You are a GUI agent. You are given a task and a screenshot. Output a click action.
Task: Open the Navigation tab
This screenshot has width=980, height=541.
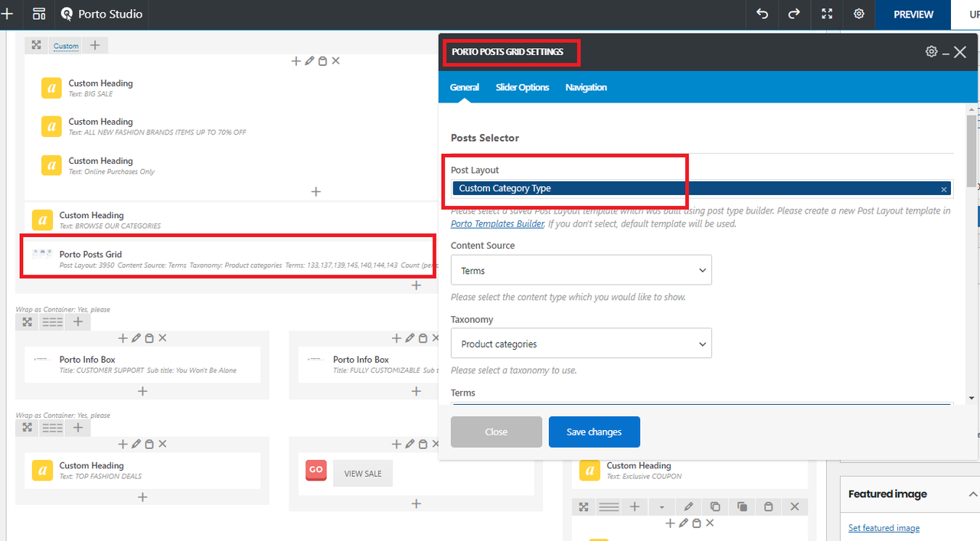point(586,87)
